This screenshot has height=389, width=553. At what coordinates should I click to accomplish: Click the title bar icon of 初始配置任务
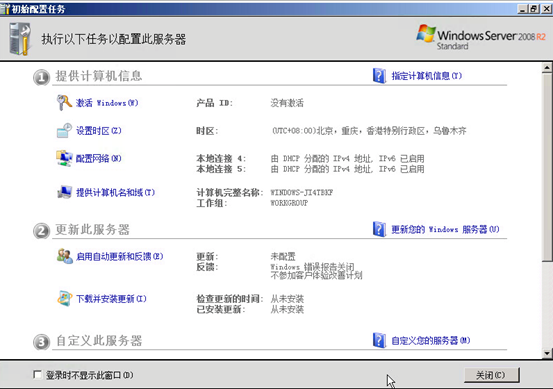[5, 9]
